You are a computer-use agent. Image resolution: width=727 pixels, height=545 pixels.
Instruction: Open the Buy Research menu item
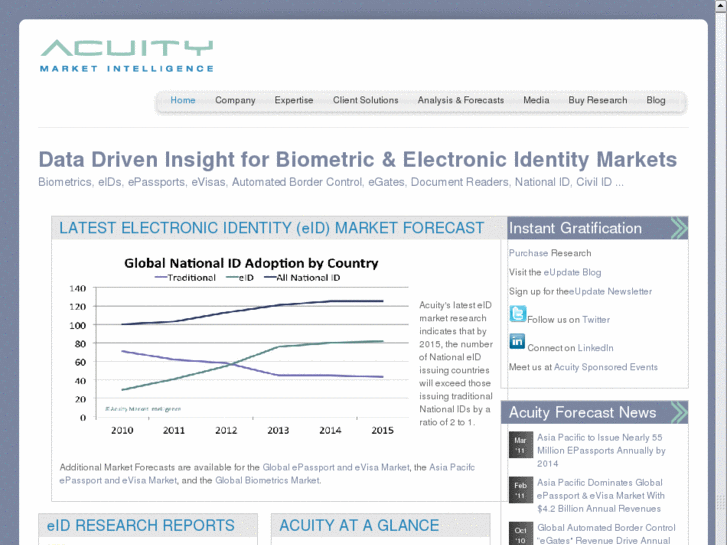[598, 100]
